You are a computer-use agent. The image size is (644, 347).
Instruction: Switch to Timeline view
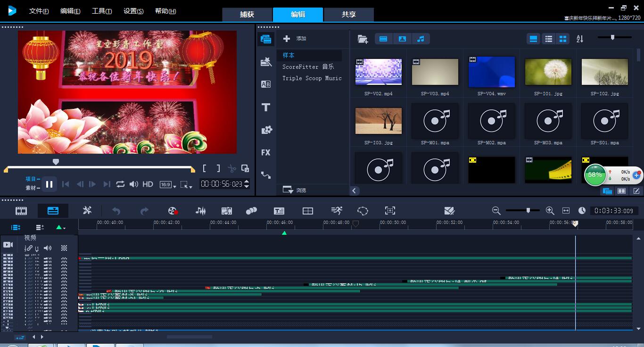point(53,211)
